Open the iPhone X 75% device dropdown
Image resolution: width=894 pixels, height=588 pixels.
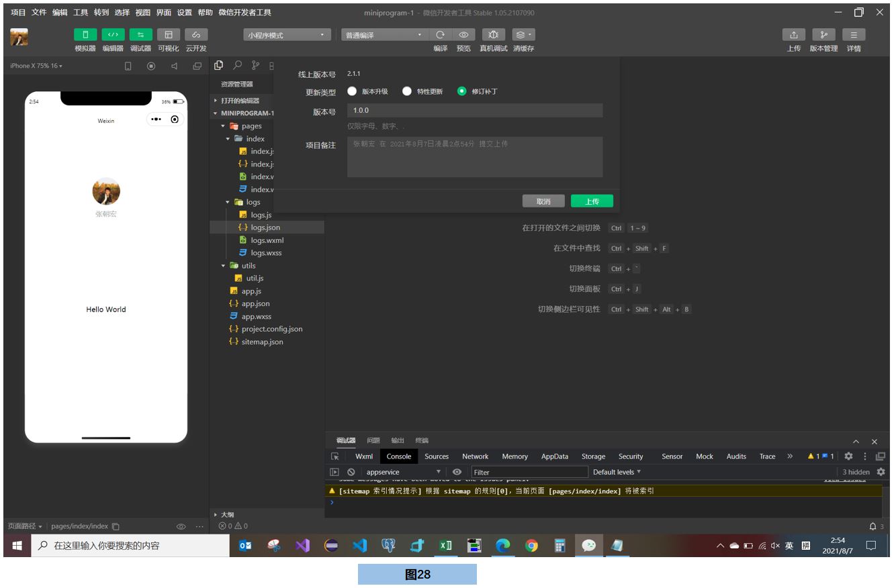36,66
